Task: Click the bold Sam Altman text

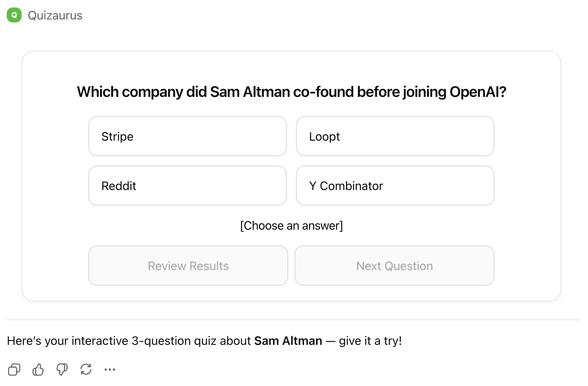Action: (288, 341)
